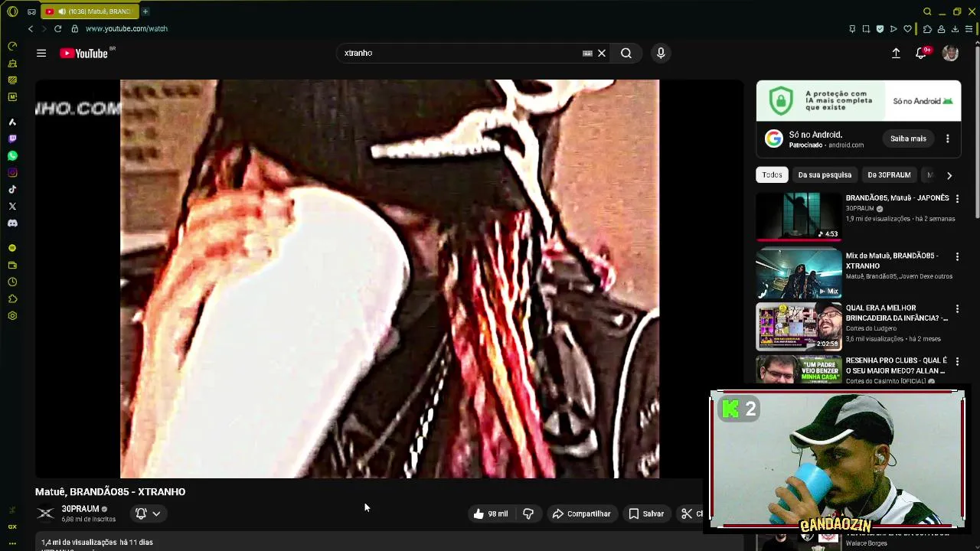Open a new browser tab

(145, 11)
